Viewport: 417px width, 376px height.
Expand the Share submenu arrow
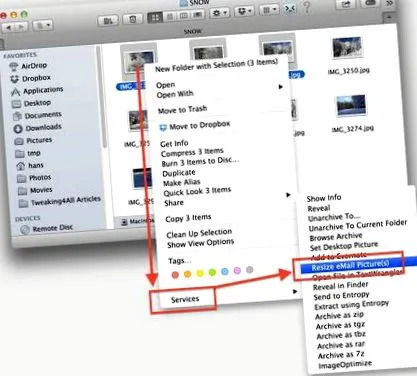click(288, 195)
